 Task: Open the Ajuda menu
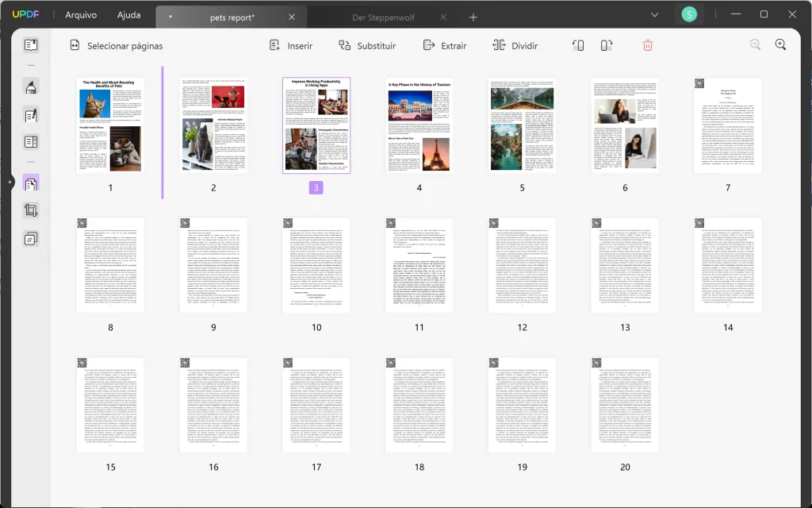(x=128, y=15)
